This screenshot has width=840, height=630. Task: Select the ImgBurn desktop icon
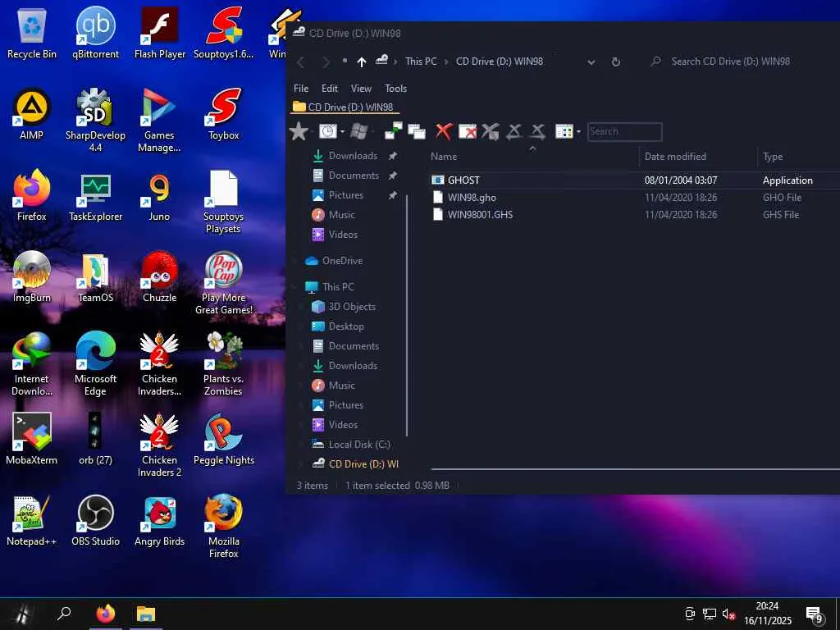click(x=32, y=277)
